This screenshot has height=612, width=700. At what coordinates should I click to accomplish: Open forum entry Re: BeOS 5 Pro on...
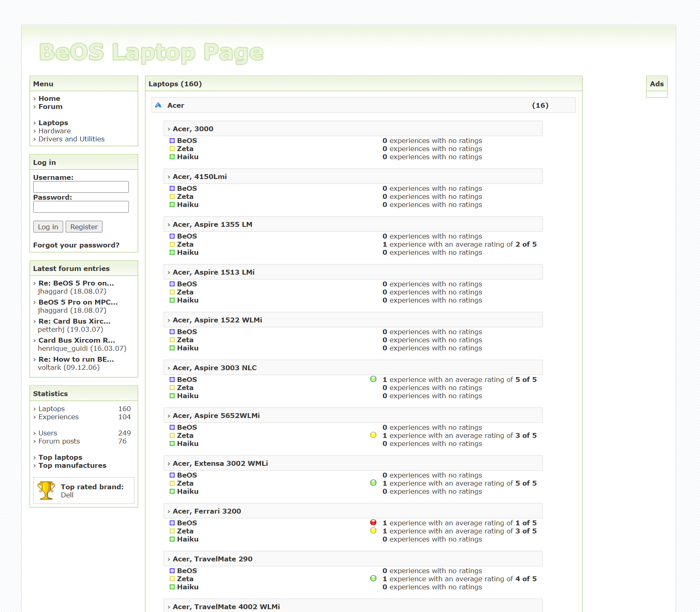pyautogui.click(x=76, y=283)
